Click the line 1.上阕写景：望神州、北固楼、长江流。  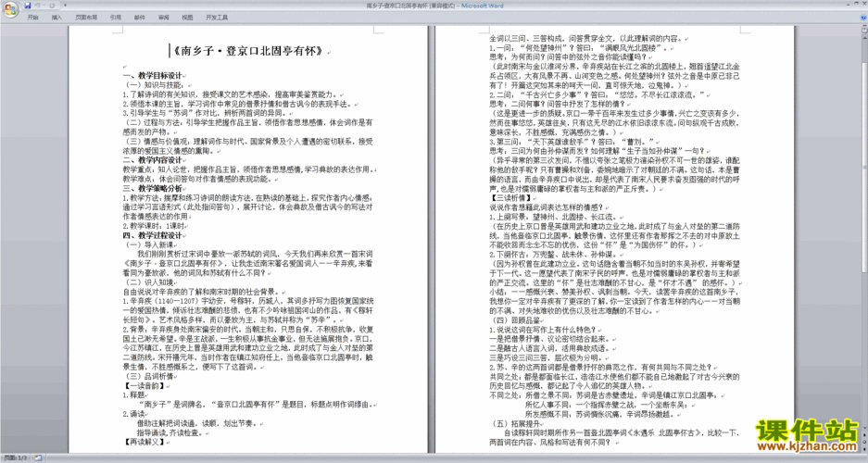(552, 217)
